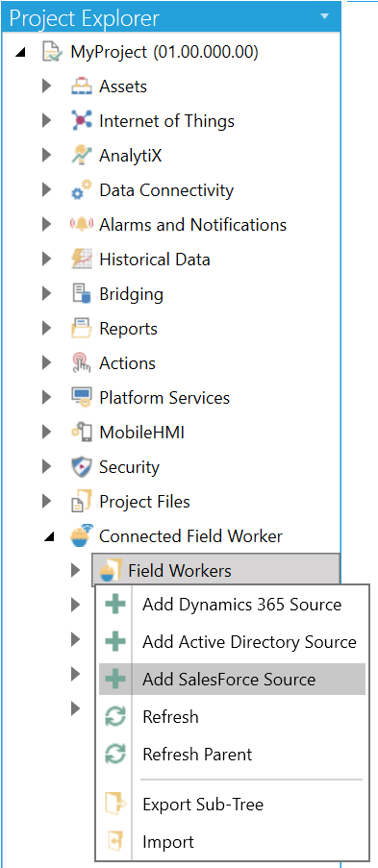378x868 pixels.
Task: Select the Platform Services tree item
Action: [164, 398]
